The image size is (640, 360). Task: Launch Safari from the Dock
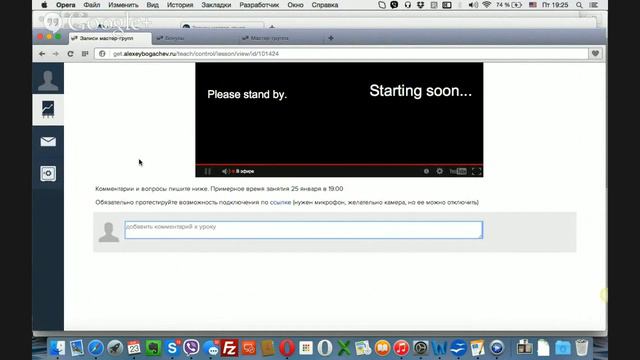point(96,348)
